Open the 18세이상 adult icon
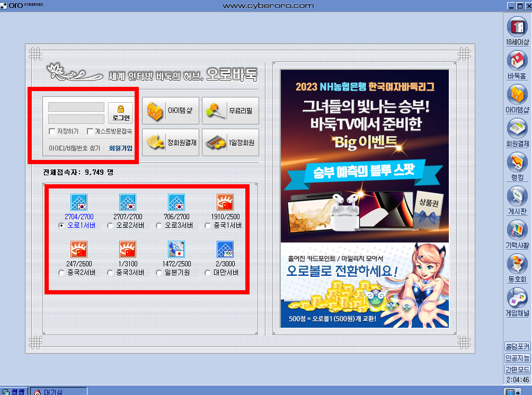Viewport: 532px width, 395px height. pyautogui.click(x=517, y=27)
